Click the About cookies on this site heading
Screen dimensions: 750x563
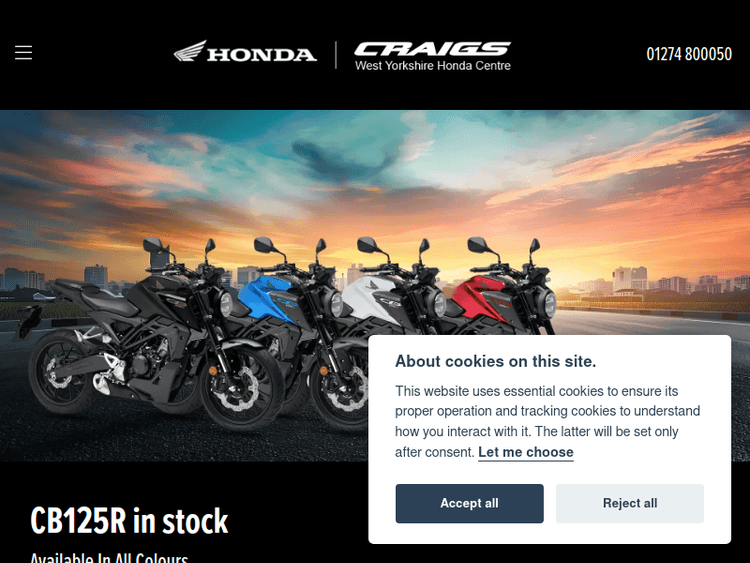pos(496,361)
